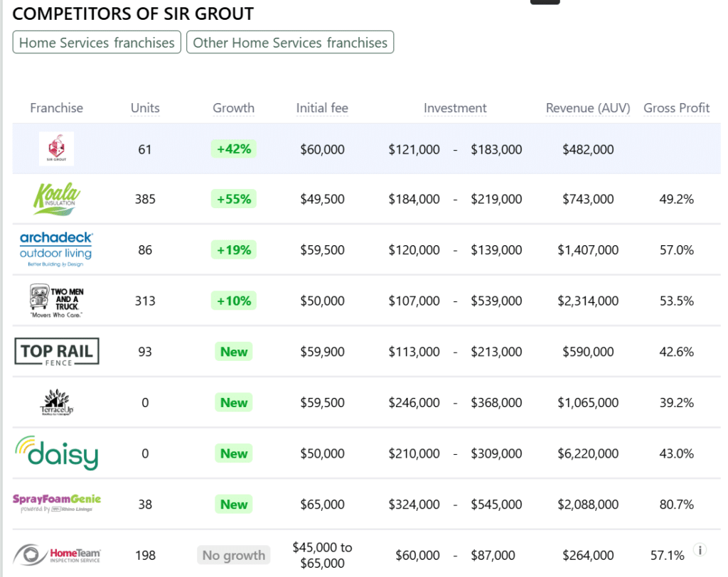Click the $1,407,000 revenue value
Image resolution: width=728 pixels, height=577 pixels.
click(x=588, y=249)
